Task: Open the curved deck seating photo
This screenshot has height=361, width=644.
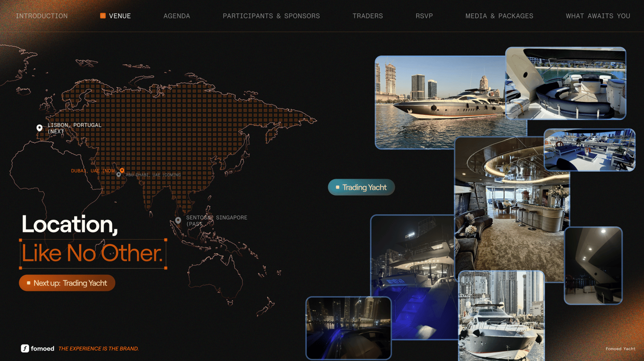Action: [566, 83]
